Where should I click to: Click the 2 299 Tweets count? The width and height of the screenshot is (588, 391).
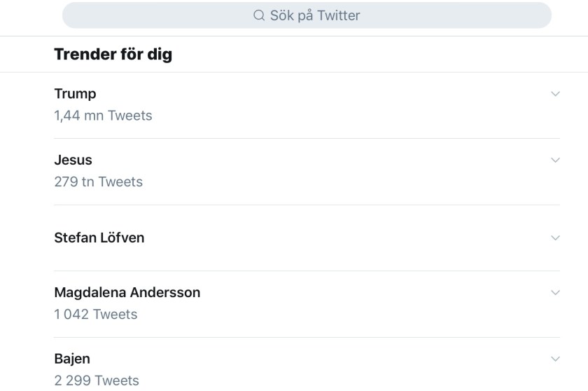[96, 381]
